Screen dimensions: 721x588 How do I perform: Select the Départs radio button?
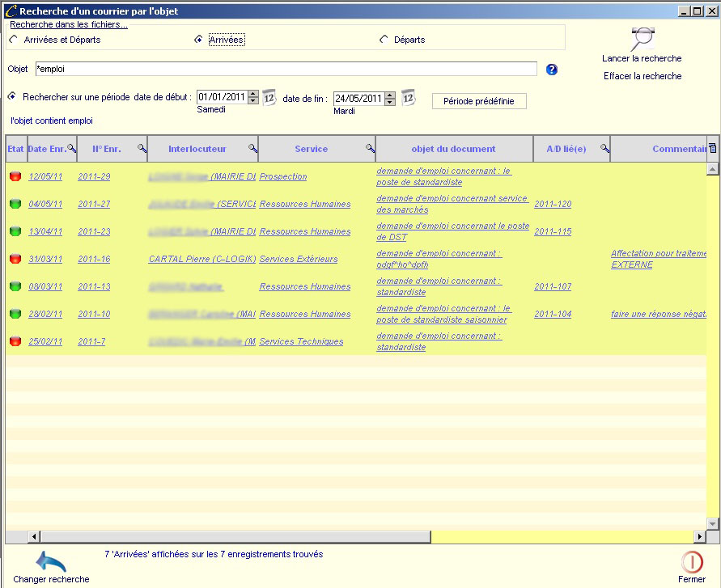click(x=384, y=40)
